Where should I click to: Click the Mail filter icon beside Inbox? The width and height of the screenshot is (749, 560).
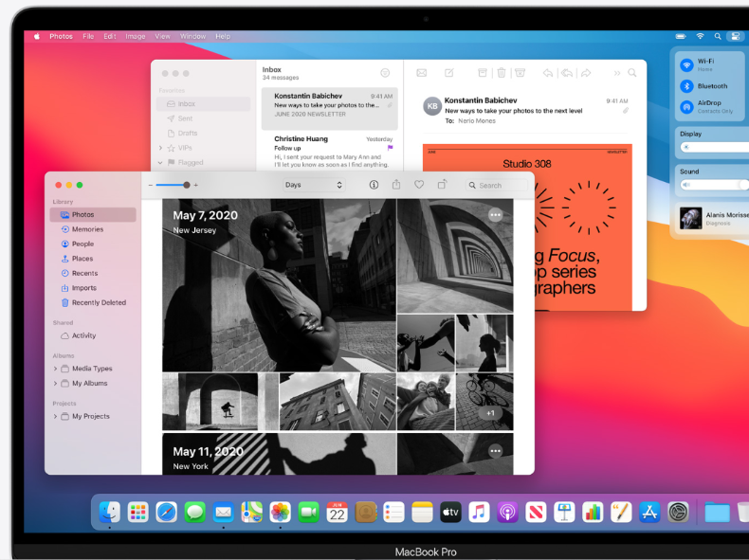click(385, 73)
